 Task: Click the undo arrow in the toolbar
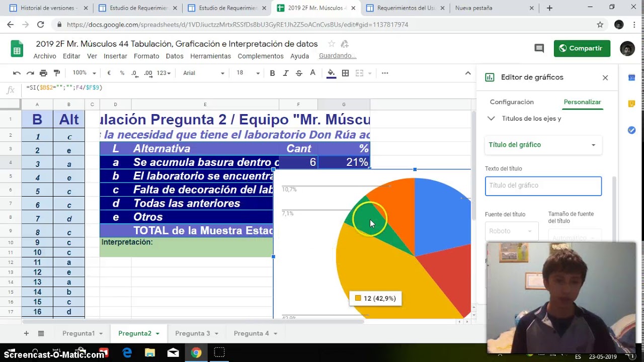pyautogui.click(x=17, y=73)
